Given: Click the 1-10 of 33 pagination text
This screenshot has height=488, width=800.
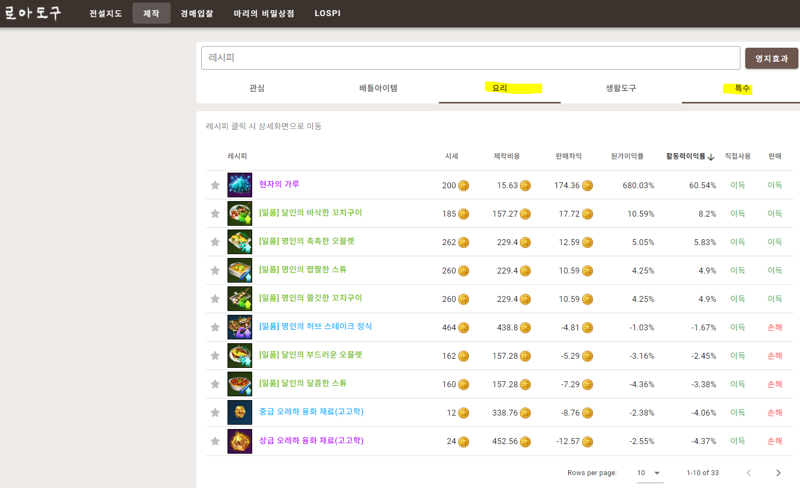Looking at the screenshot, I should [703, 473].
